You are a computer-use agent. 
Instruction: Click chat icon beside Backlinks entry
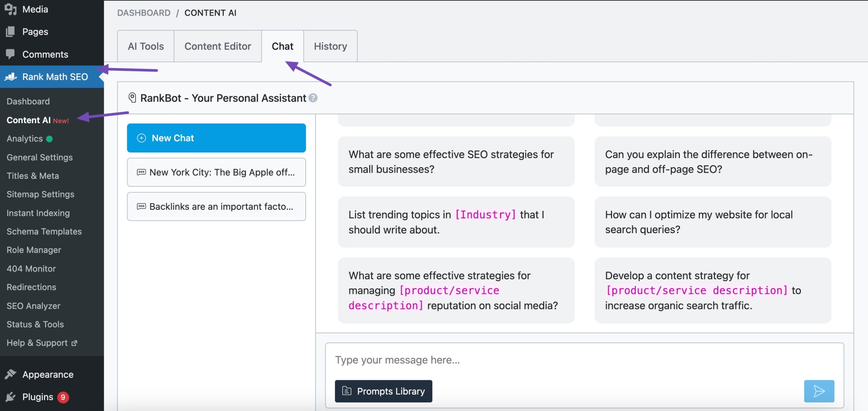(141, 206)
